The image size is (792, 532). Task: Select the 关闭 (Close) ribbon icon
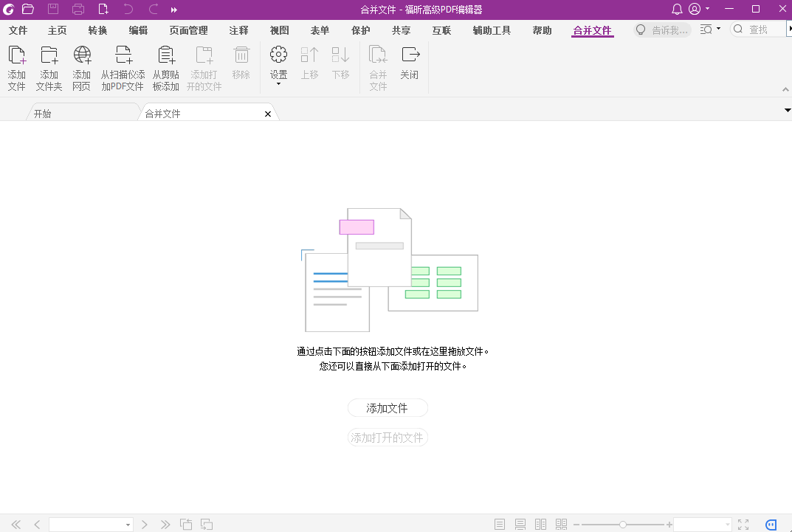pyautogui.click(x=410, y=67)
